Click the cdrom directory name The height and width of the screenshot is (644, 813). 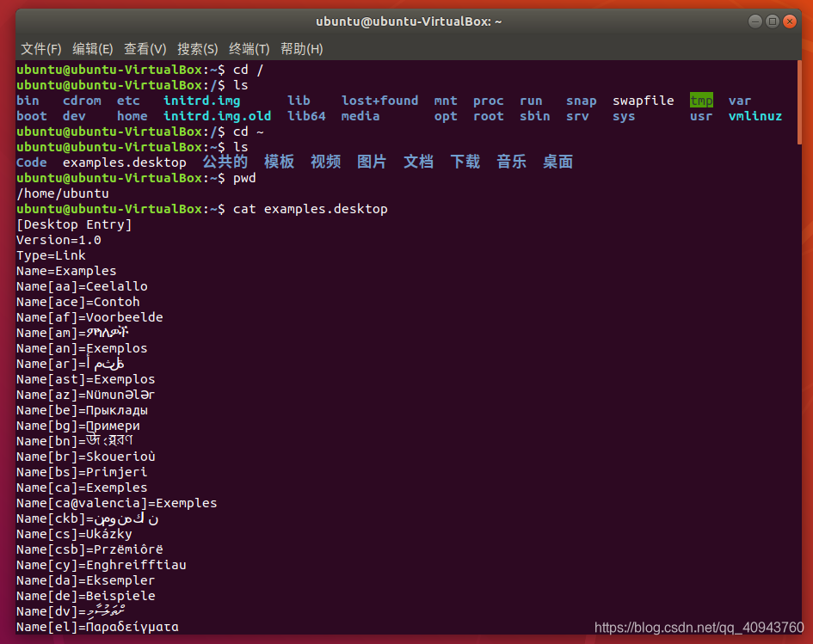pyautogui.click(x=82, y=101)
